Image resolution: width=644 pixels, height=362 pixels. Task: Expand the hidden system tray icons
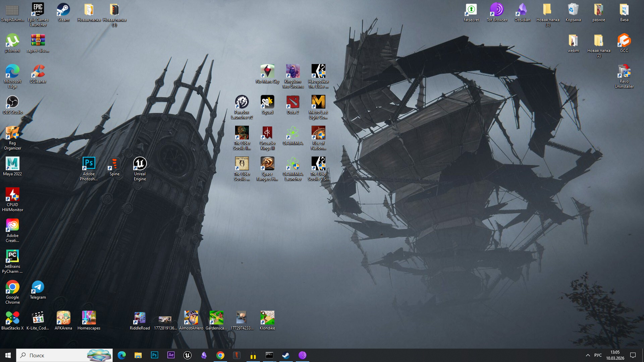click(588, 355)
